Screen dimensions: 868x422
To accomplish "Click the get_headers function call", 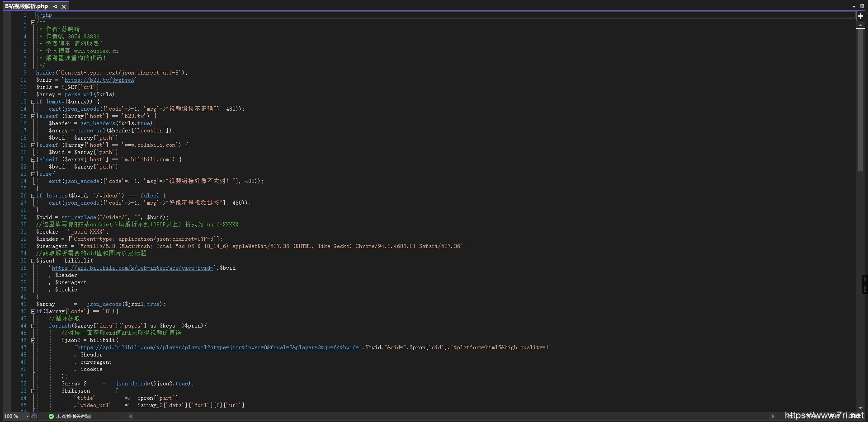I will [98, 123].
